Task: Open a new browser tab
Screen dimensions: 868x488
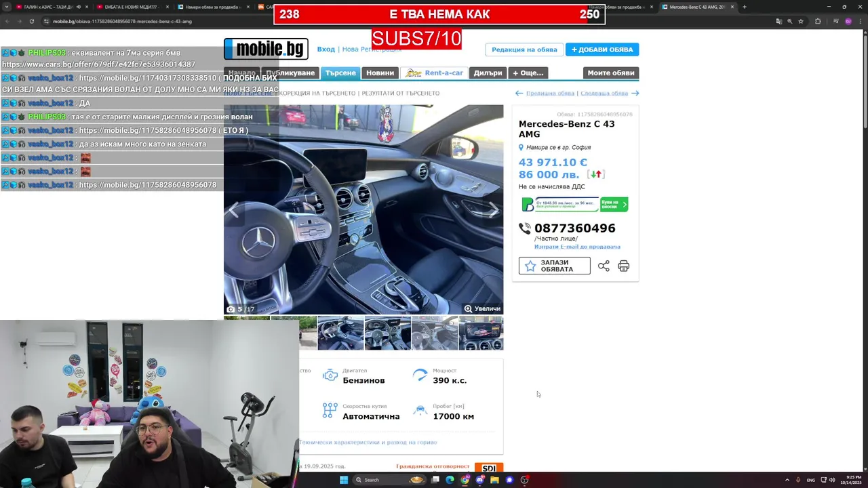Action: click(744, 7)
